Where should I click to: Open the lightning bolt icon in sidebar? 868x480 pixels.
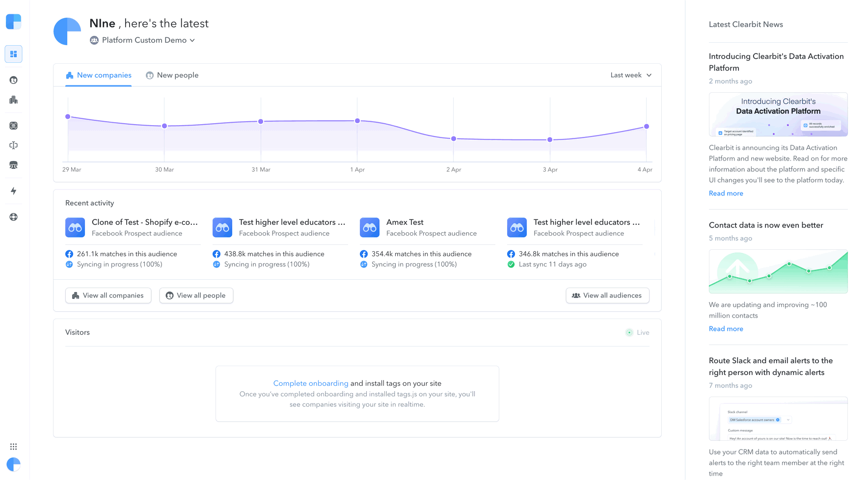click(13, 191)
